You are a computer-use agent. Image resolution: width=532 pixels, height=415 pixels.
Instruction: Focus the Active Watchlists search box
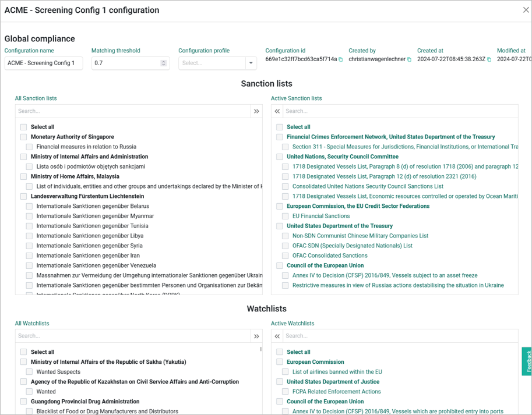(401, 336)
